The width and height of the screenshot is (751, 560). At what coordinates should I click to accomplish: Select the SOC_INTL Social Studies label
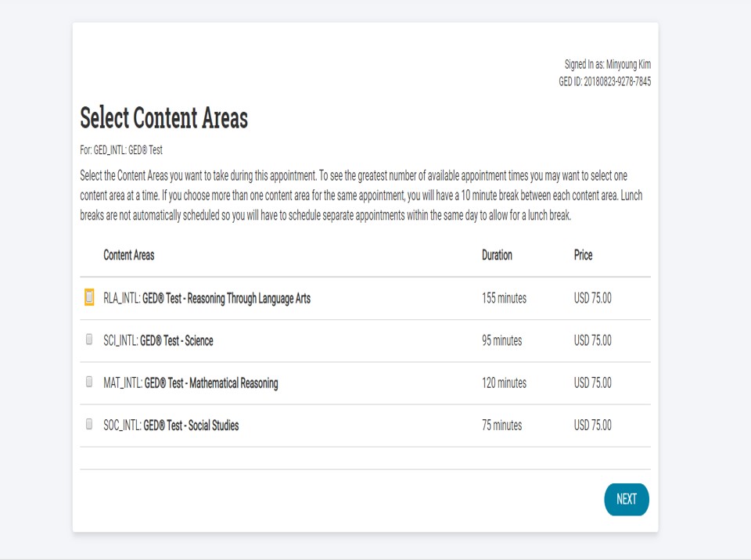[x=171, y=425]
